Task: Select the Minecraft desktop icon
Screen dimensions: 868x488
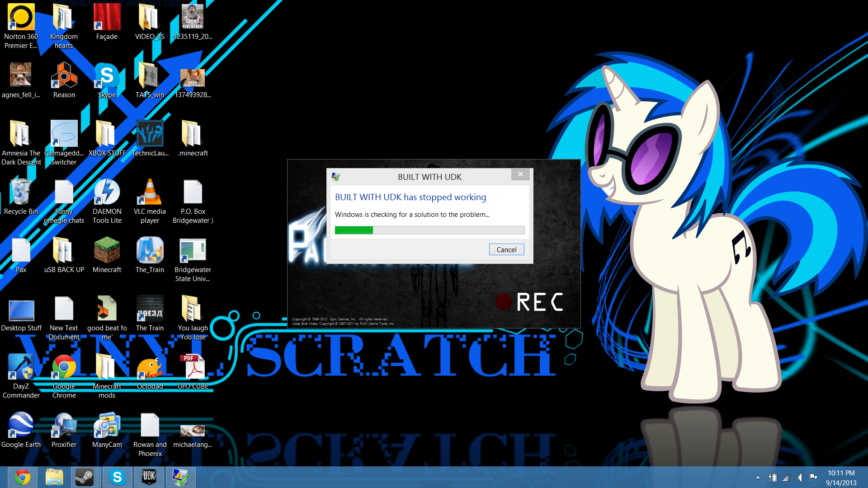Action: 107,251
